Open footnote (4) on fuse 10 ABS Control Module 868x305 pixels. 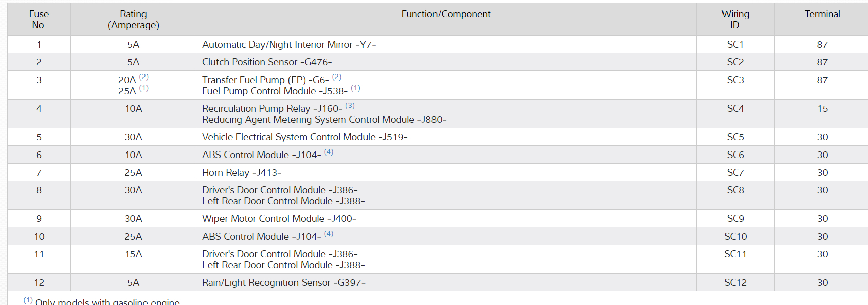tap(329, 234)
